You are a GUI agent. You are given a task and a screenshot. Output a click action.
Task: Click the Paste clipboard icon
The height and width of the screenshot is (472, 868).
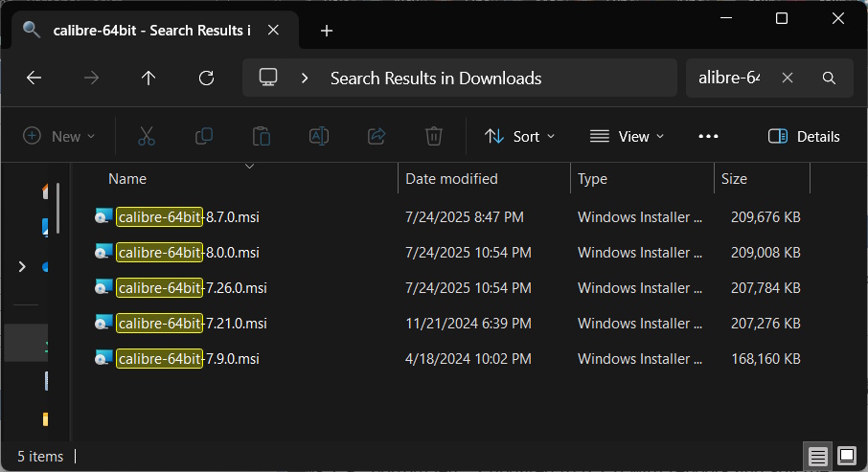(x=261, y=136)
